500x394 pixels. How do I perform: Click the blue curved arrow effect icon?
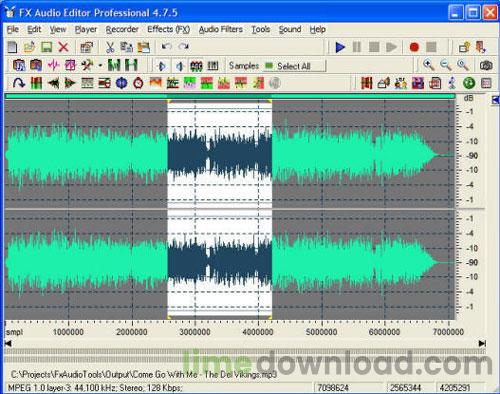(x=19, y=83)
